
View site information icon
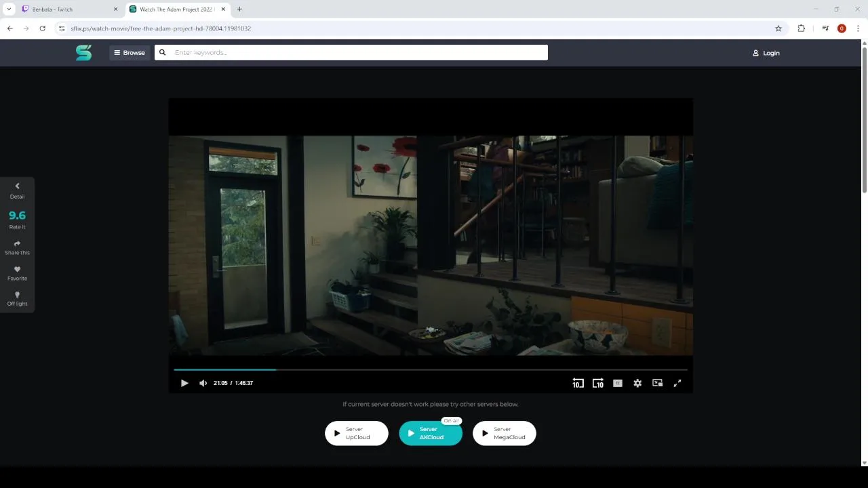pyautogui.click(x=62, y=28)
